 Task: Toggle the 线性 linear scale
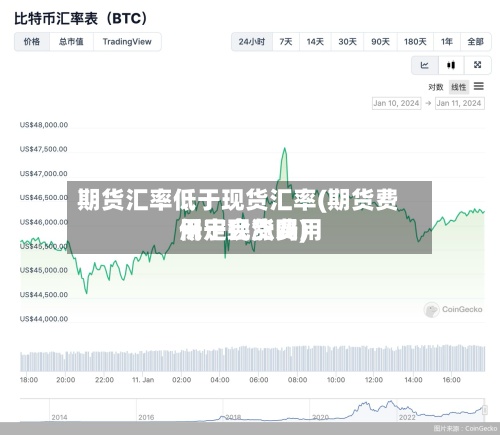point(459,87)
